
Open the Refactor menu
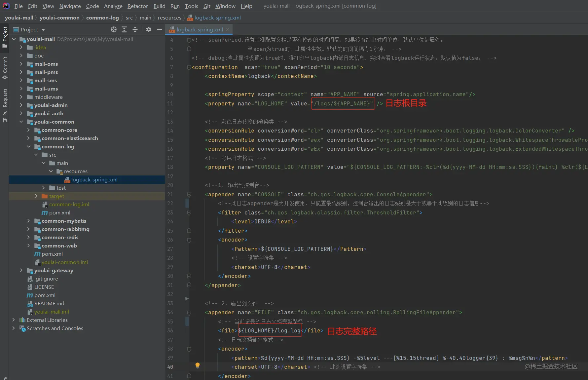coord(138,6)
